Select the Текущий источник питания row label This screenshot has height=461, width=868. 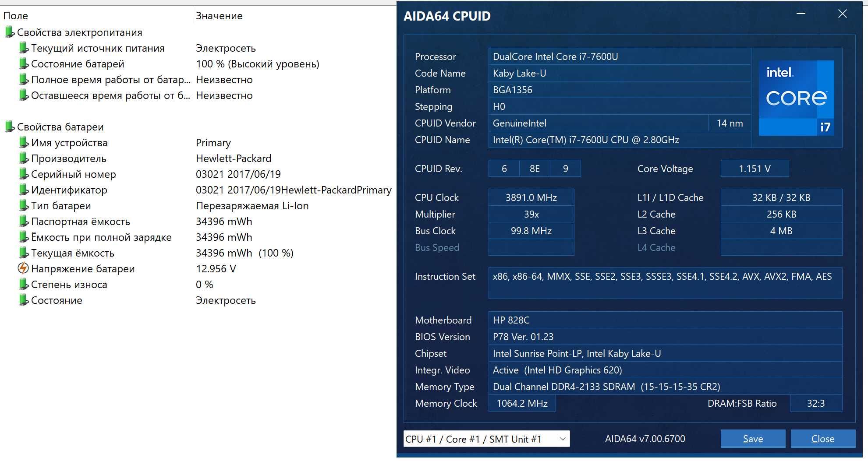98,48
